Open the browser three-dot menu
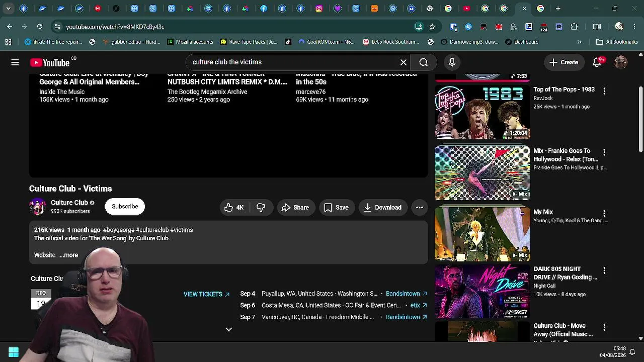 coord(634,27)
